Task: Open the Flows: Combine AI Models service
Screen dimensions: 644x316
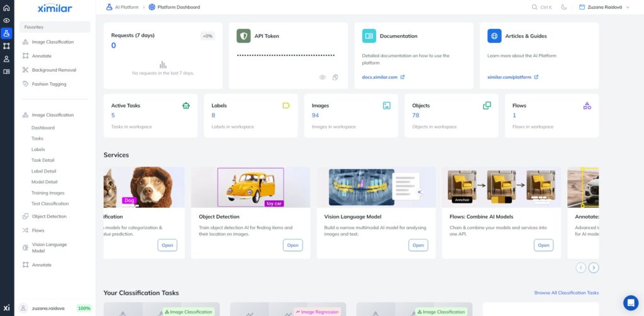Action: (543, 245)
